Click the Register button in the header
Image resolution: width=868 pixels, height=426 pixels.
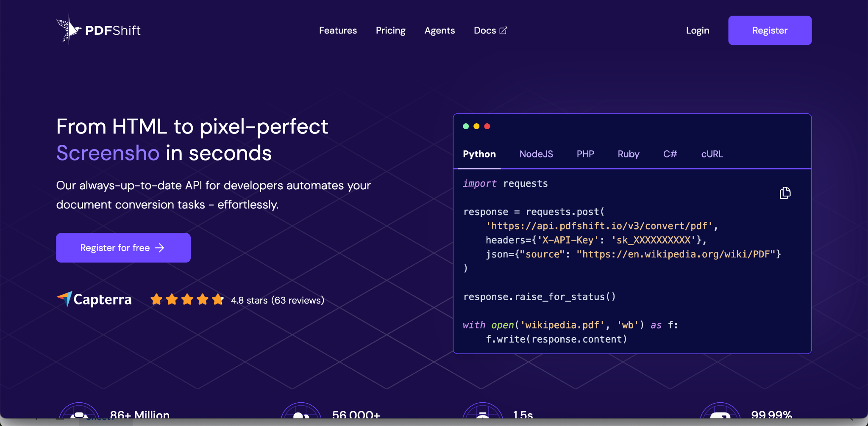tap(770, 30)
